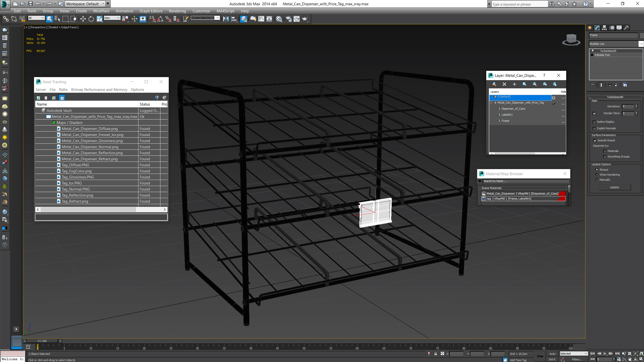The height and width of the screenshot is (362, 644).
Task: Select the Manually update radio button
Action: coord(597,180)
